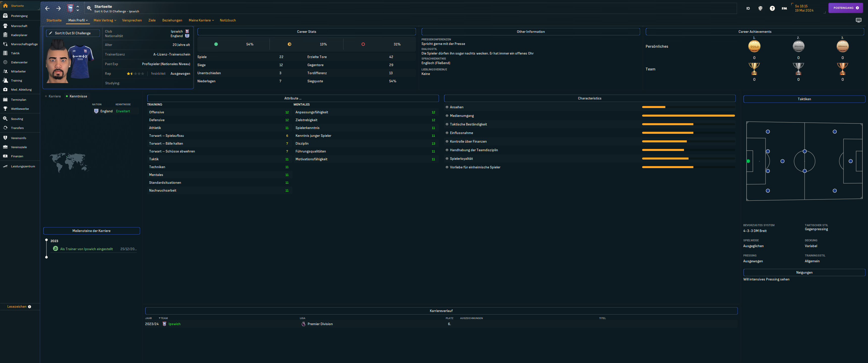
Task: Open Meilensteine der Karriere header
Action: pyautogui.click(x=92, y=231)
